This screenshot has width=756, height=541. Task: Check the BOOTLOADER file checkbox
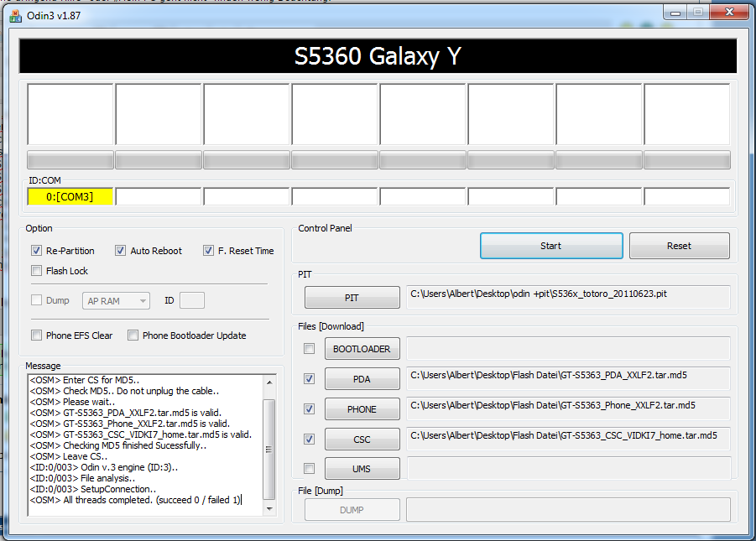pos(309,349)
